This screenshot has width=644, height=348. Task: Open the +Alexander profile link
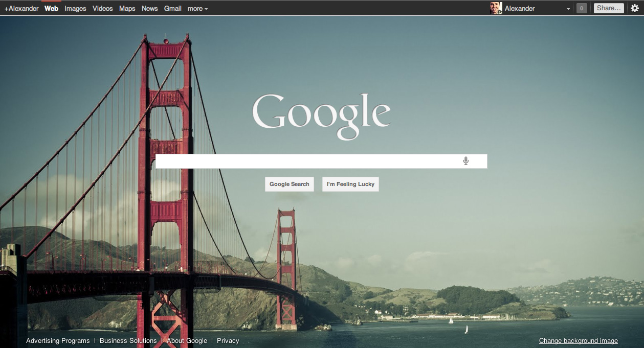click(21, 8)
